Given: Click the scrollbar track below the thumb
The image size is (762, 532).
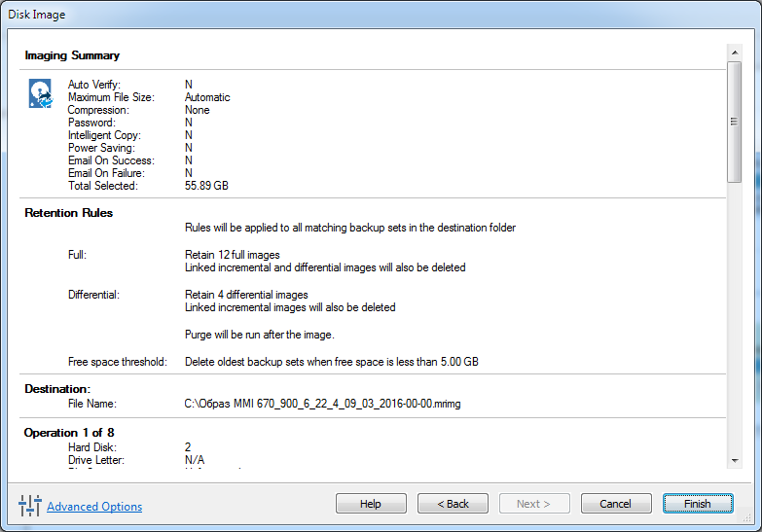Looking at the screenshot, I should tap(735, 321).
